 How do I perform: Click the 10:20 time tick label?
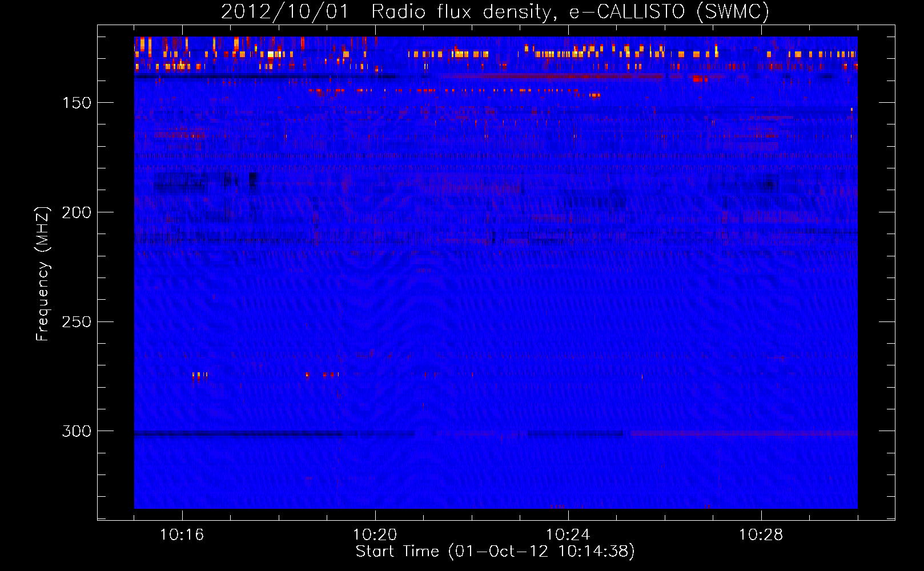click(375, 535)
